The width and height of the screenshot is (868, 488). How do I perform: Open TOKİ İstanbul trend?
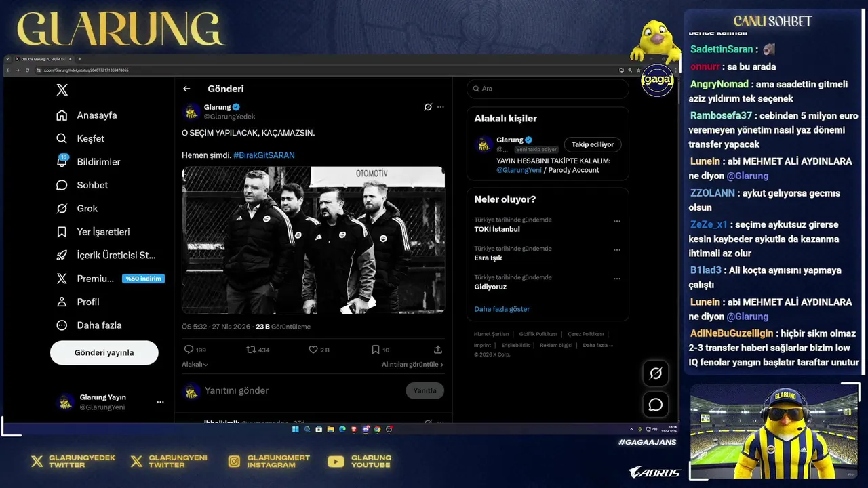(497, 229)
